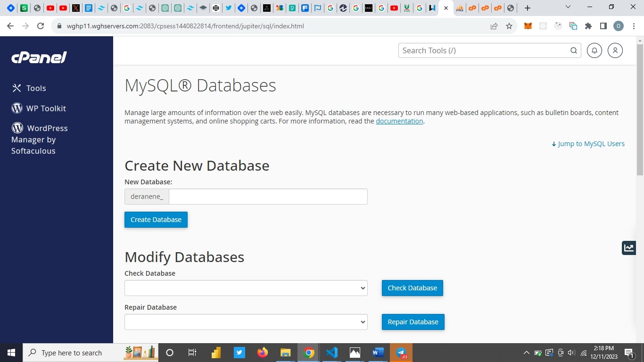The height and width of the screenshot is (362, 644).
Task: Click the browser page scrollbar
Action: [640, 109]
